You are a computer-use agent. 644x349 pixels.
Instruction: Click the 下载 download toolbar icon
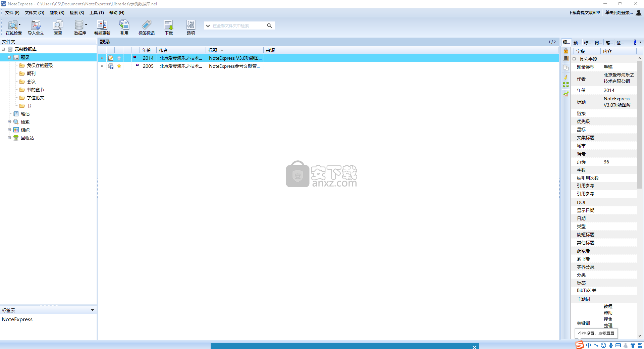coord(168,27)
